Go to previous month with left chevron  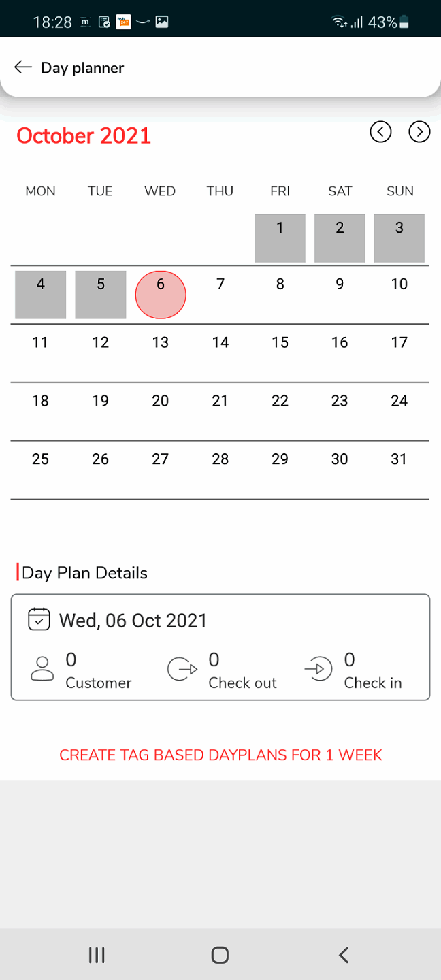(x=380, y=131)
